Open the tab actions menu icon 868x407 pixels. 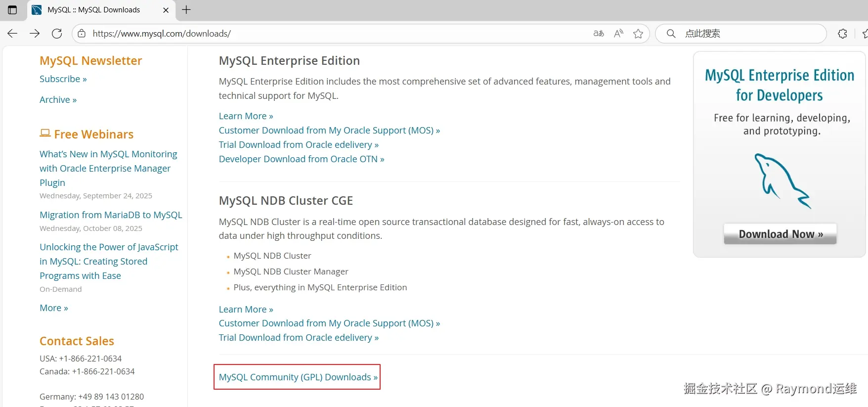pos(12,10)
